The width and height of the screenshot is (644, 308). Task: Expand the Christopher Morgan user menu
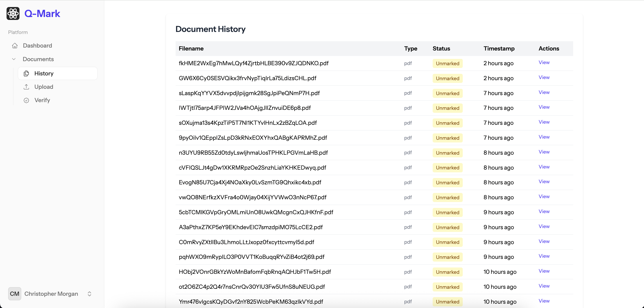pyautogui.click(x=51, y=294)
